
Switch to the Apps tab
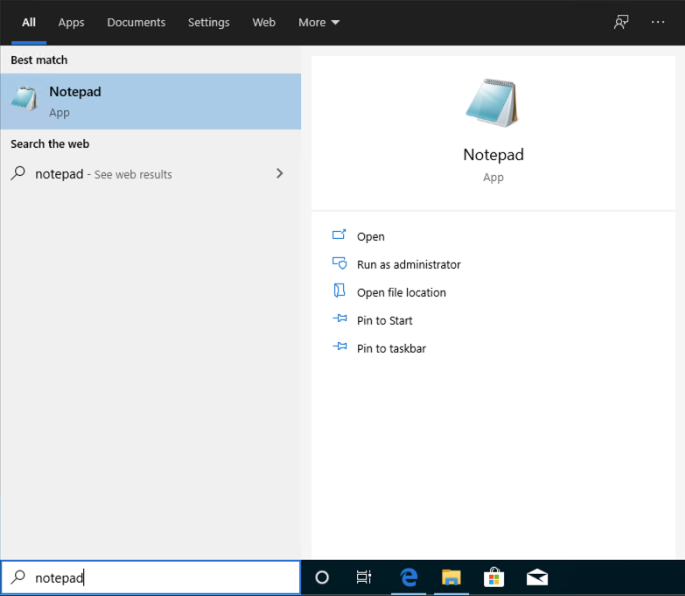(x=71, y=22)
